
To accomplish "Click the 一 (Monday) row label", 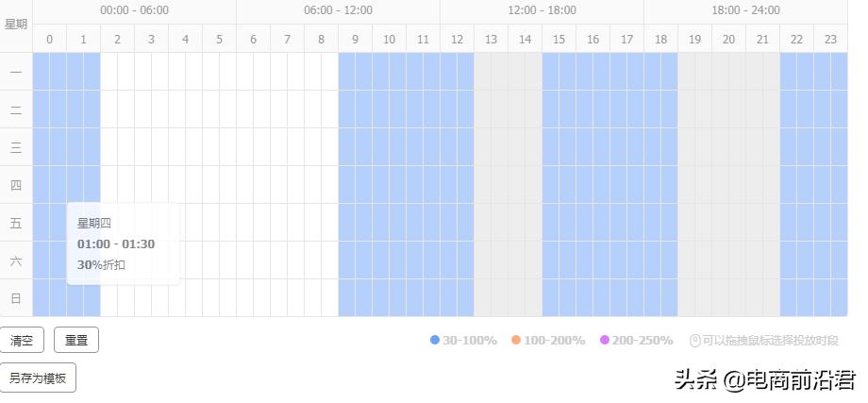I will point(16,72).
